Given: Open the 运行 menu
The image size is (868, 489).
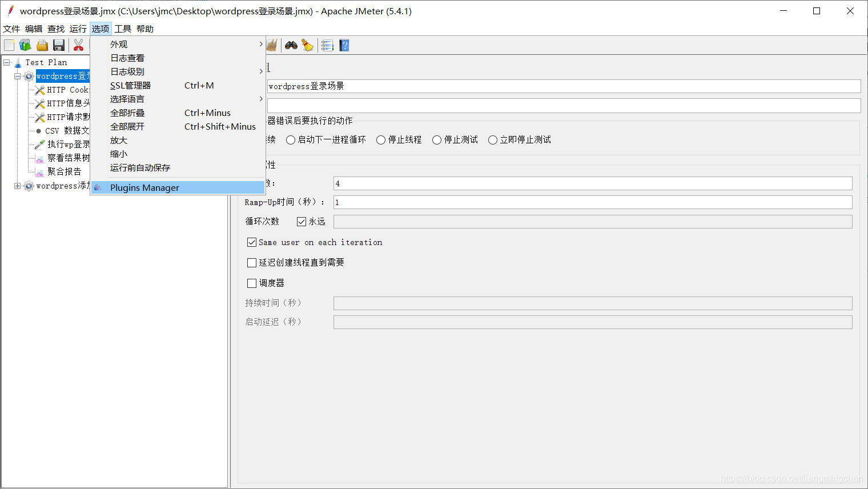Looking at the screenshot, I should 78,29.
